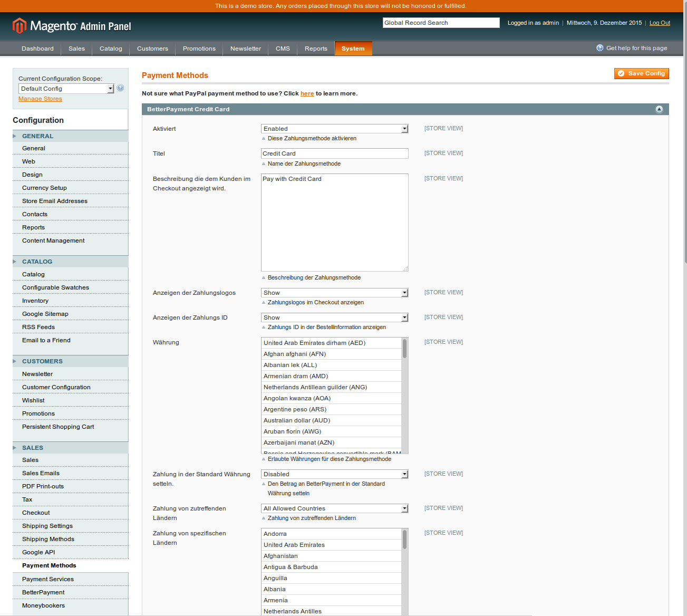This screenshot has height=616, width=687.
Task: Open the Configurable Swatches section
Action: (x=70, y=287)
